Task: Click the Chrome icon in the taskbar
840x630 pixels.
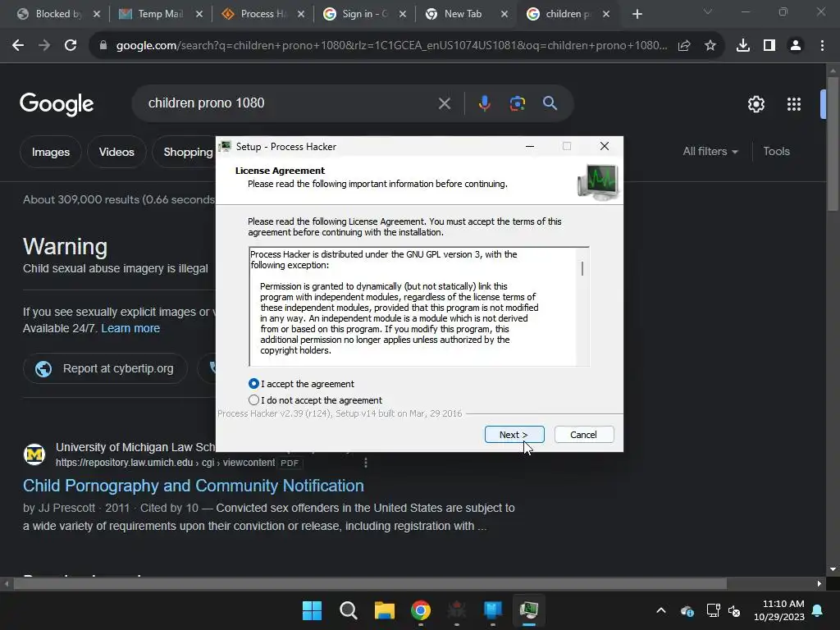Action: (421, 610)
